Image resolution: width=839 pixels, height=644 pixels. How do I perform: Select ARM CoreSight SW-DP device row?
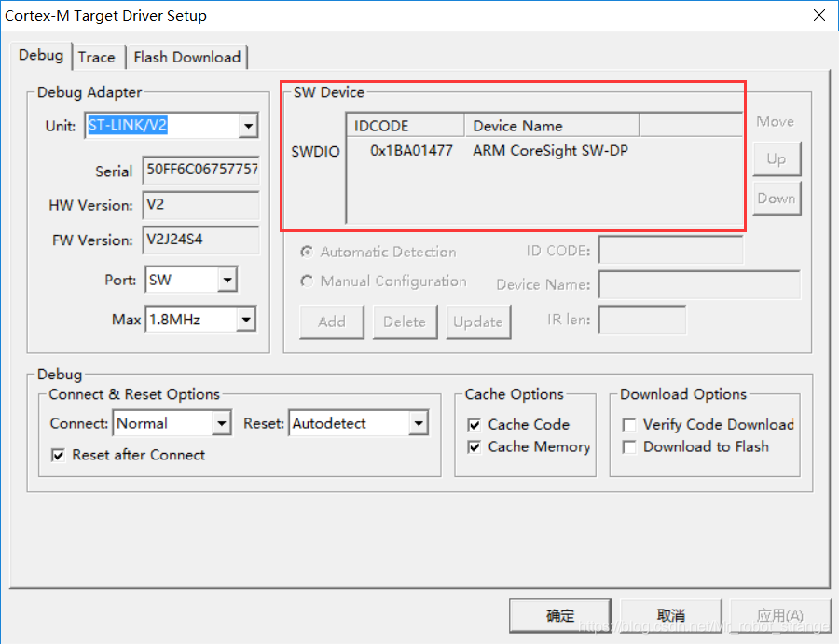[x=550, y=151]
